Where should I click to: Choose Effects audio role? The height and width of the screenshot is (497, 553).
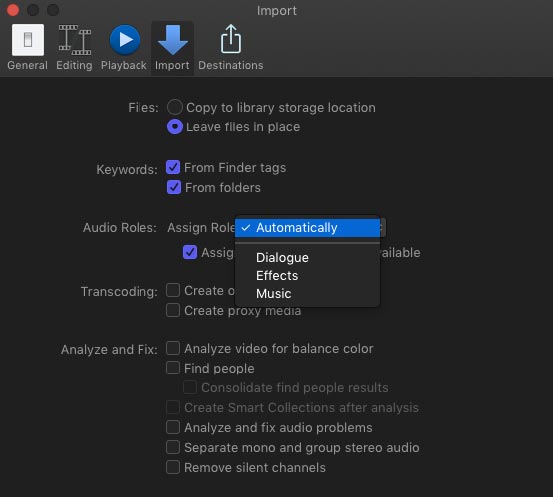click(x=308, y=275)
